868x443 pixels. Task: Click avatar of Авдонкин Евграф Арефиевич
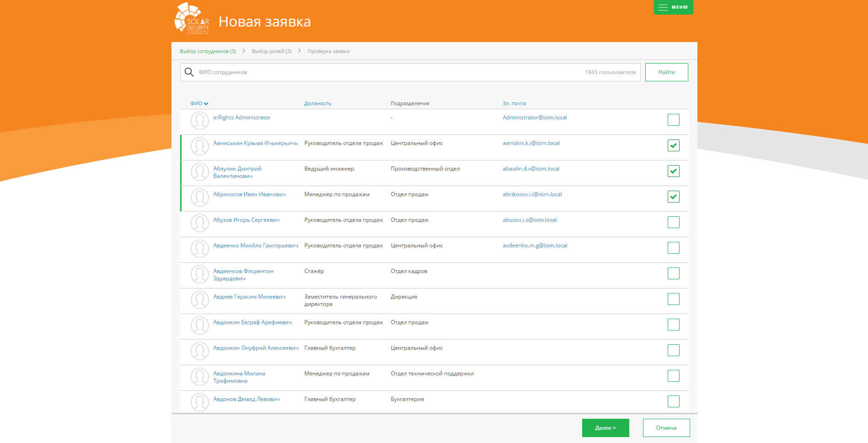pyautogui.click(x=200, y=326)
